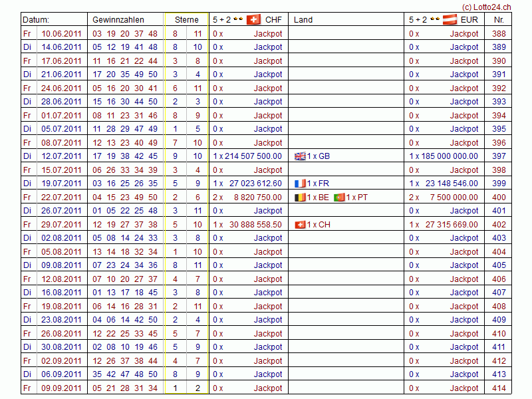The image size is (532, 399).
Task: Click the Swiss flag in the CHF column header
Action: coord(253,19)
